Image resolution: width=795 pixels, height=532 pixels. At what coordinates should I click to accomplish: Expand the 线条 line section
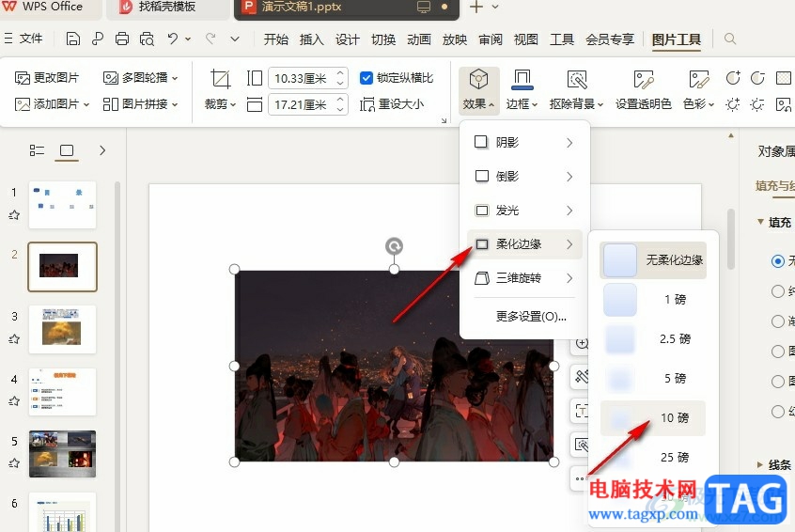pyautogui.click(x=760, y=464)
